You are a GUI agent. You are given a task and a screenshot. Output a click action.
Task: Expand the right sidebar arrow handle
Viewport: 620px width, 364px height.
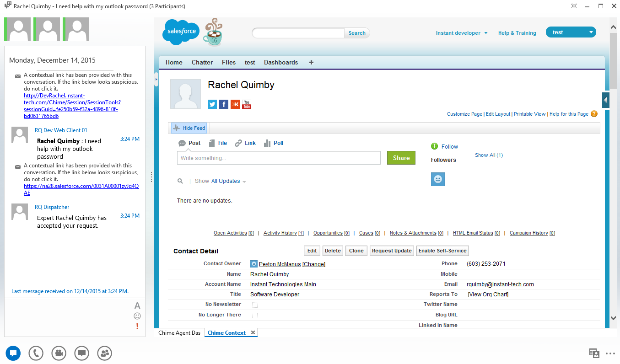(606, 100)
